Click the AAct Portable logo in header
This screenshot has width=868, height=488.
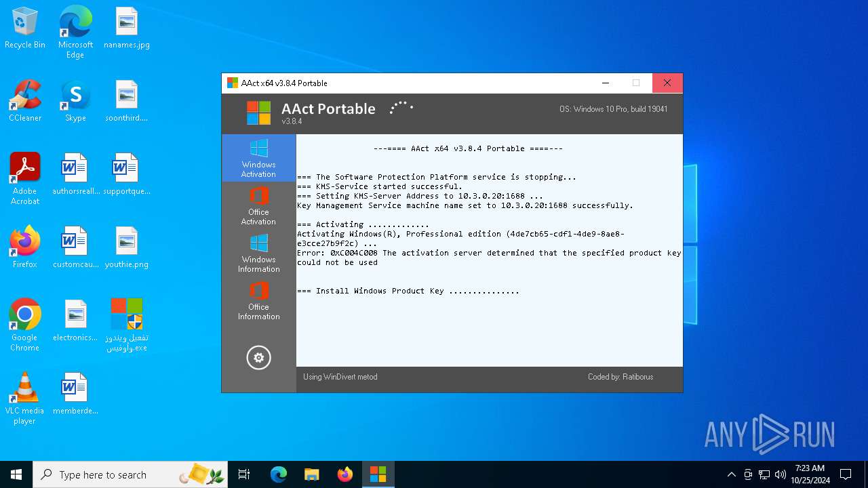tap(258, 113)
